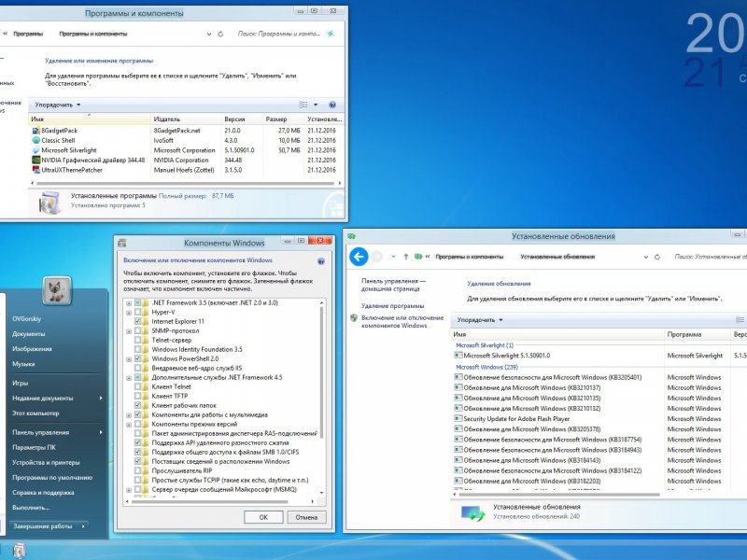The image size is (747, 560).
Task: Enable the Клиент Telnet checkbox
Action: (137, 386)
